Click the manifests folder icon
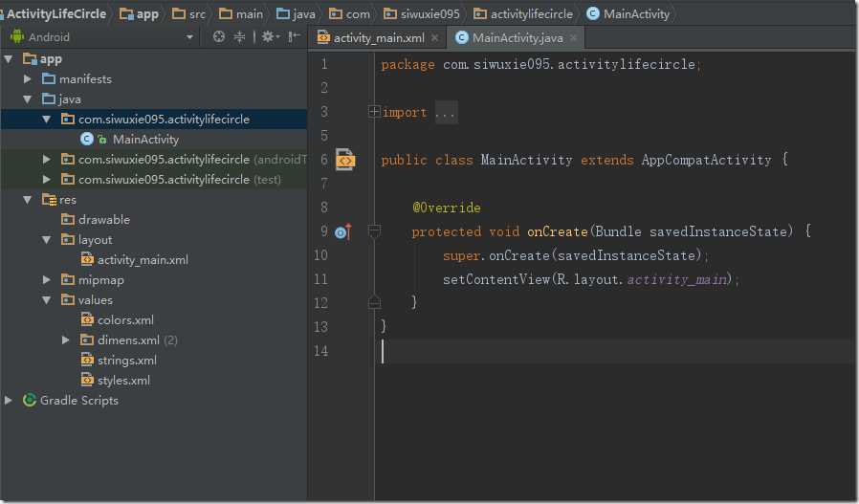The image size is (859, 504). coord(49,78)
